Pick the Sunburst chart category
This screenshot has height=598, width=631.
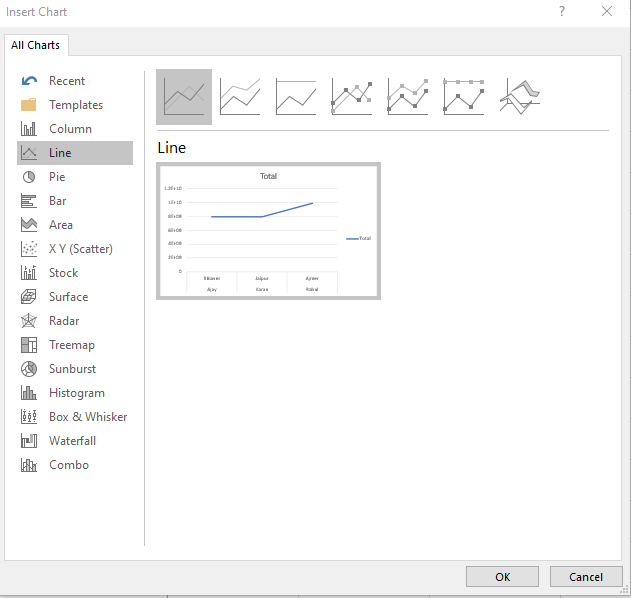pyautogui.click(x=72, y=369)
